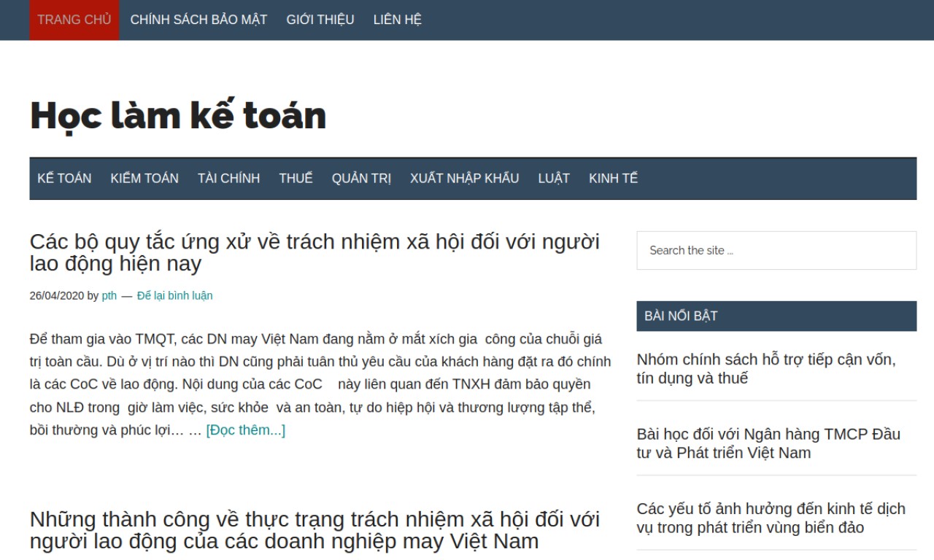Click the Học làm kế toán site title
This screenshot has width=934, height=560.
click(x=178, y=115)
